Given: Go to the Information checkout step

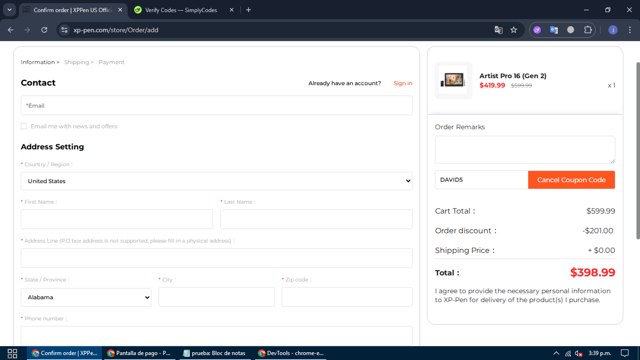Looking at the screenshot, I should pos(38,62).
